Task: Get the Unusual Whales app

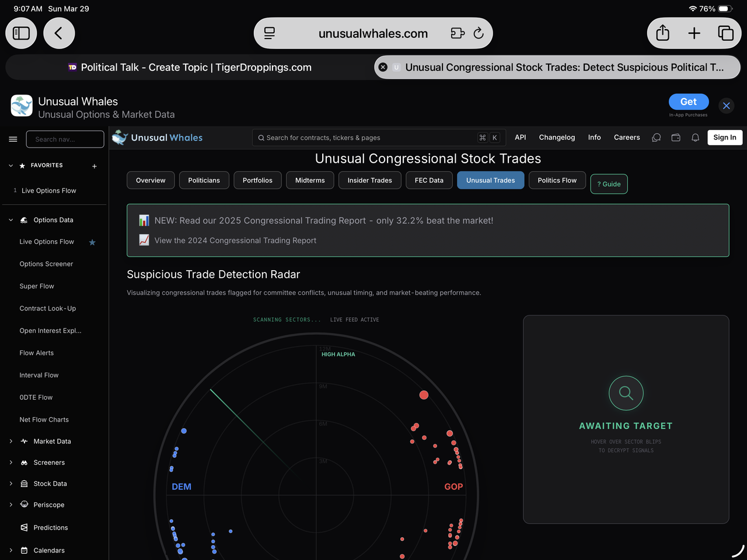Action: 689,101
